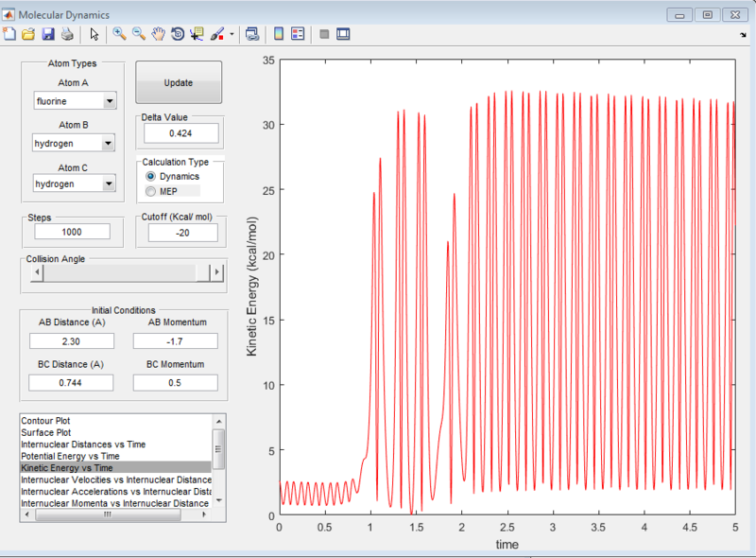Select the Edit Plot arrow tool

click(x=94, y=34)
